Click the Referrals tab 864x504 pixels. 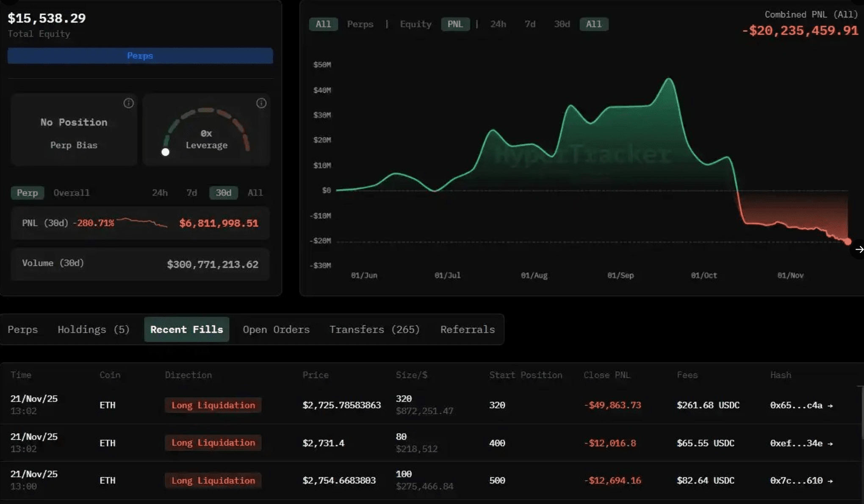point(468,330)
